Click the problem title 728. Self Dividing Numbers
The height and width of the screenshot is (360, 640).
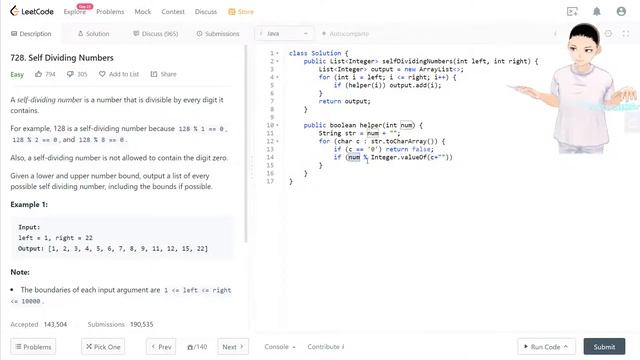click(62, 58)
